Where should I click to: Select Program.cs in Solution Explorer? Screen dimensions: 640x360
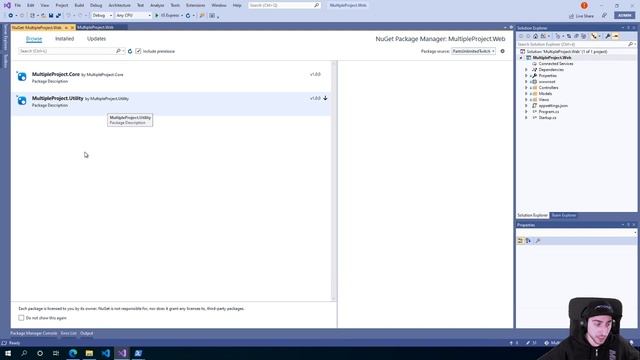[549, 111]
